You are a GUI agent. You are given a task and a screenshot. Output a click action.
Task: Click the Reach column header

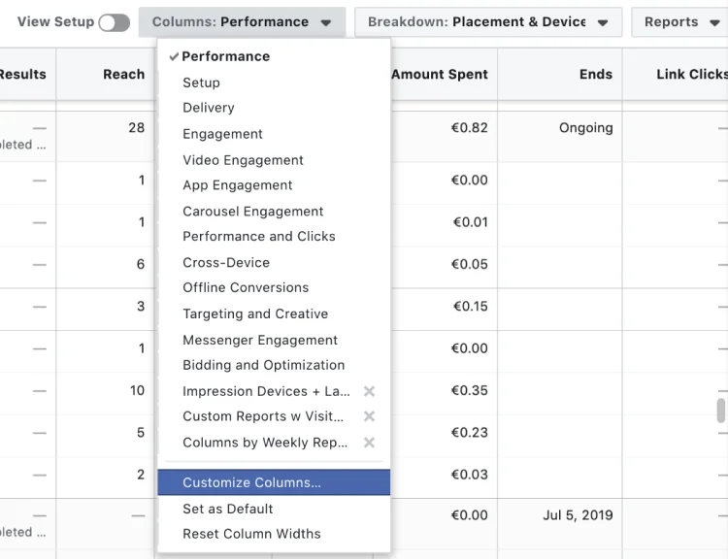click(x=123, y=75)
